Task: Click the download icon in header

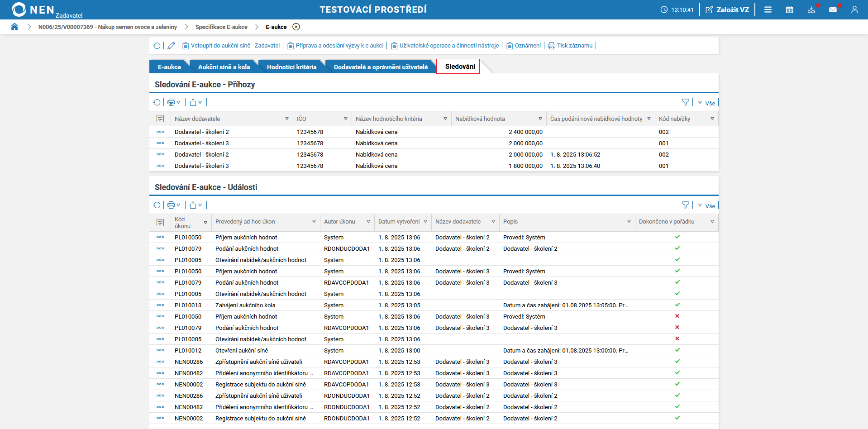Action: click(x=811, y=10)
